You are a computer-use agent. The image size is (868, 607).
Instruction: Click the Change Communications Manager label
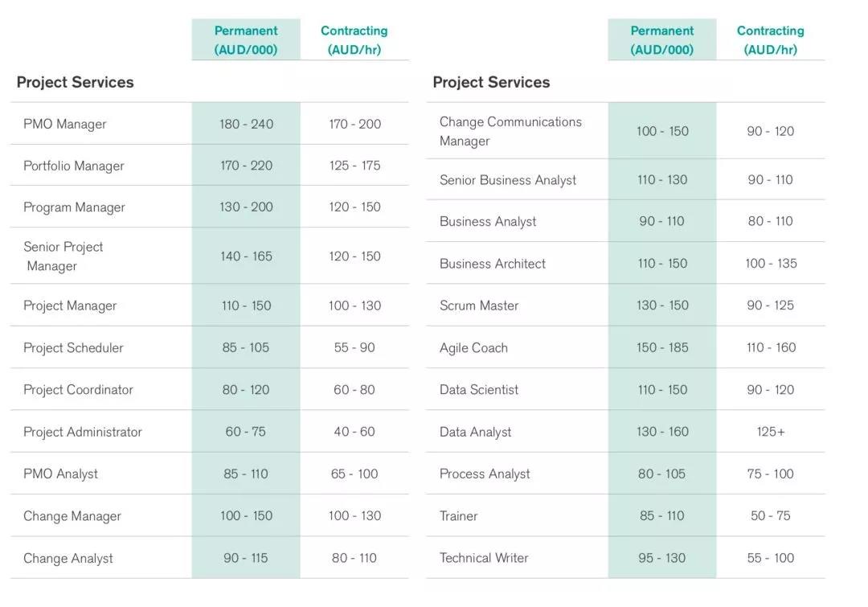coord(510,131)
